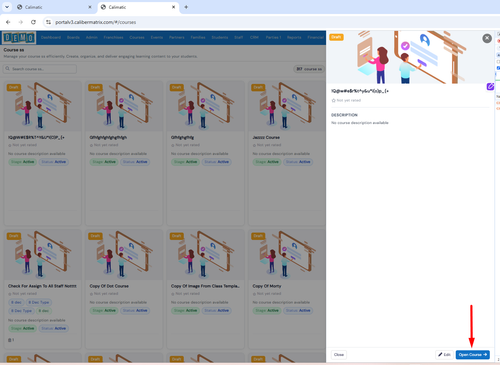
Task: Open the Courses menu
Action: [137, 37]
